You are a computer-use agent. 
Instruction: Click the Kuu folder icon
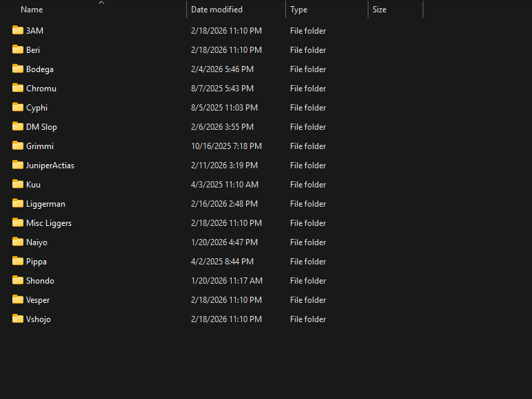click(18, 184)
